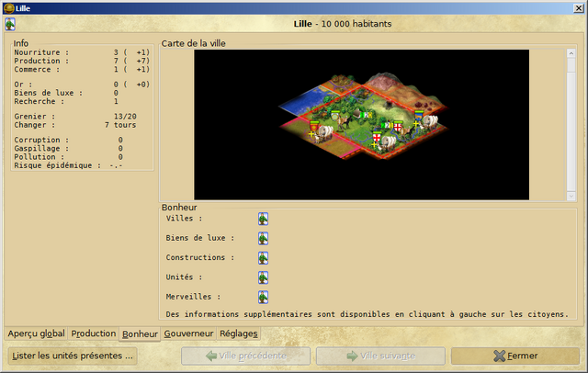Select the Bonheur tab
The width and height of the screenshot is (588, 373).
click(x=140, y=333)
